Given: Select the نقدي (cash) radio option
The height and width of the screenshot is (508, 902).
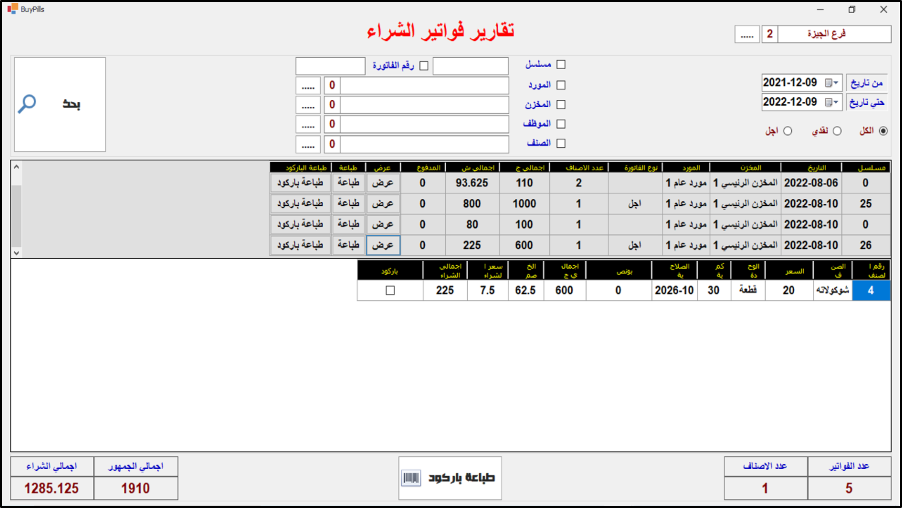Looking at the screenshot, I should [837, 131].
